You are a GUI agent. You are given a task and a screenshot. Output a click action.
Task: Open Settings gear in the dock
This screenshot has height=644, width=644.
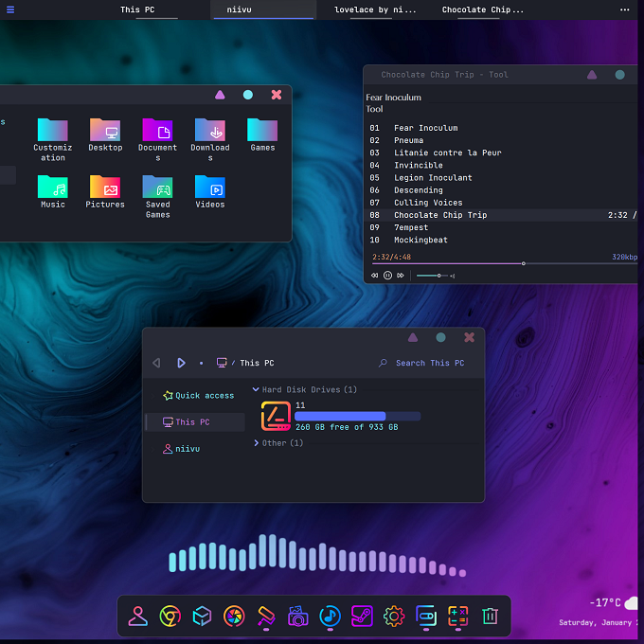pos(394,617)
